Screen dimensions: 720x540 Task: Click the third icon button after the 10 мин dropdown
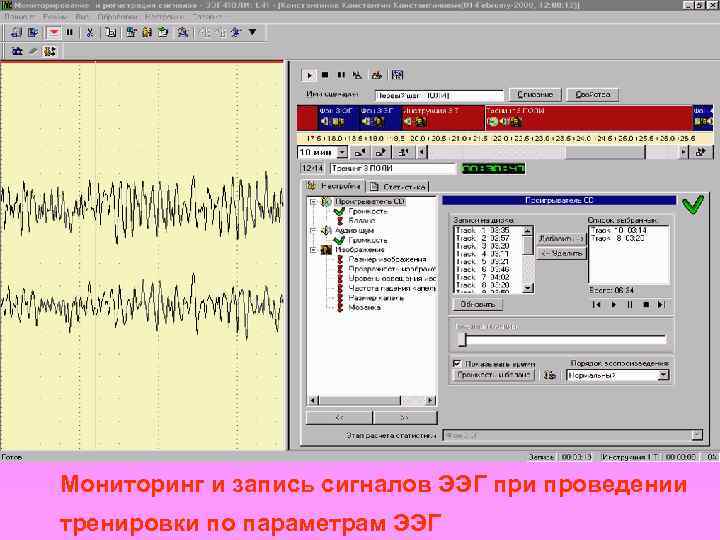(x=404, y=152)
